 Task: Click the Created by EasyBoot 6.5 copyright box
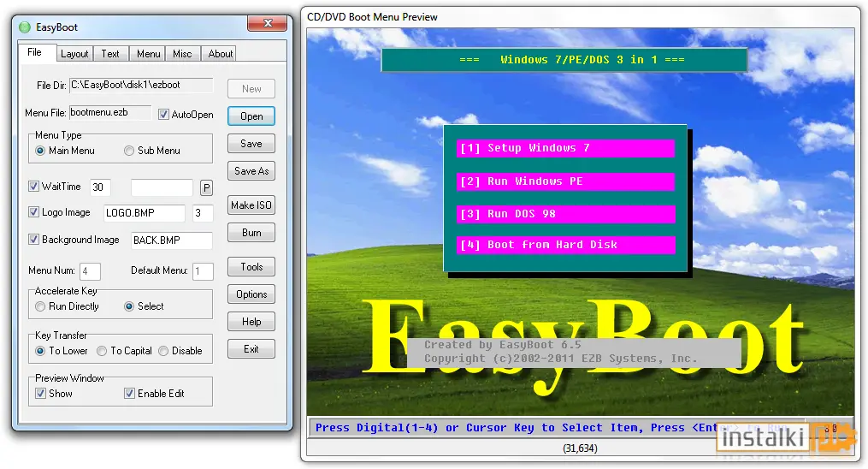pyautogui.click(x=574, y=352)
